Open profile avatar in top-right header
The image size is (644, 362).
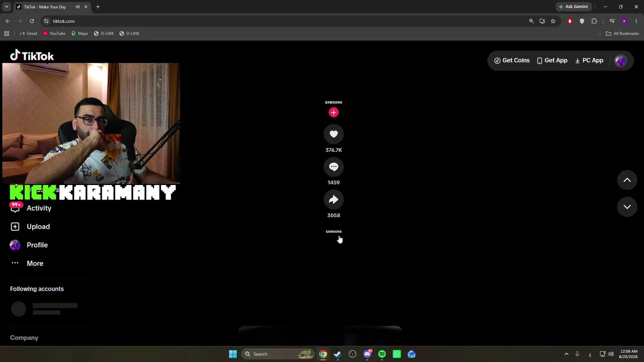pyautogui.click(x=620, y=60)
